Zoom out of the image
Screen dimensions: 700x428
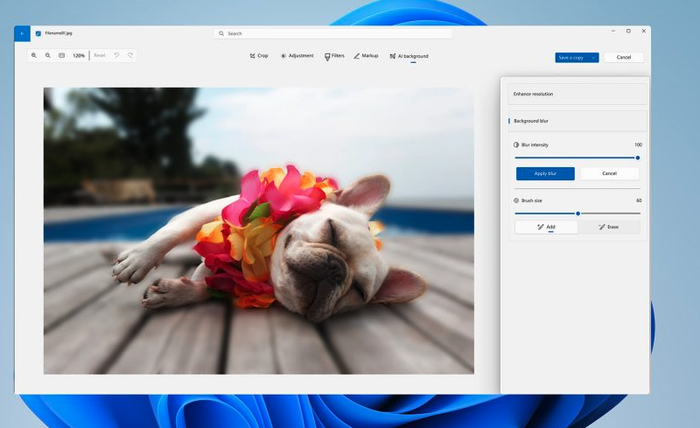pyautogui.click(x=48, y=56)
